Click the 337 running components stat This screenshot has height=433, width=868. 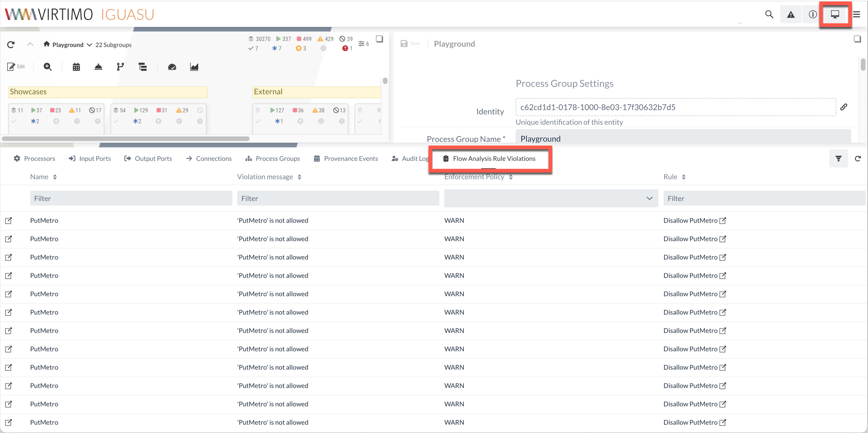(283, 39)
